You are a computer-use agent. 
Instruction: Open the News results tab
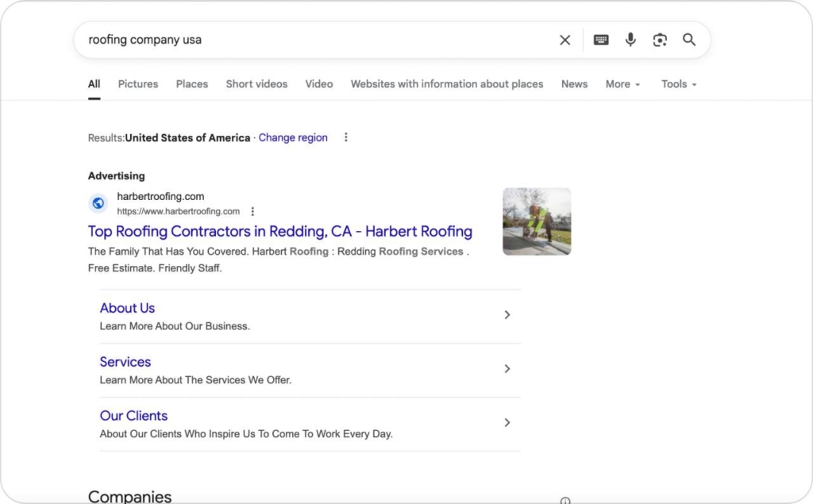click(x=574, y=83)
